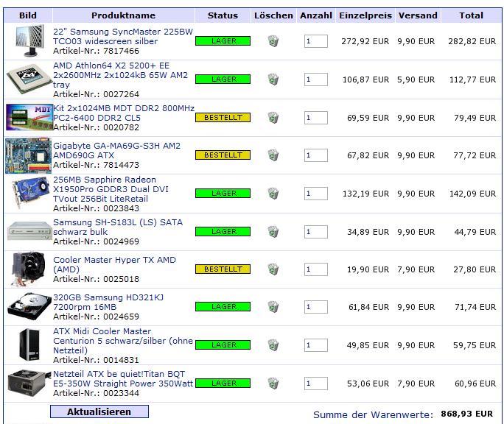Remove the AMD Athlon64 X2 5200+ item with trash icon
The height and width of the screenshot is (424, 504).
click(x=273, y=79)
